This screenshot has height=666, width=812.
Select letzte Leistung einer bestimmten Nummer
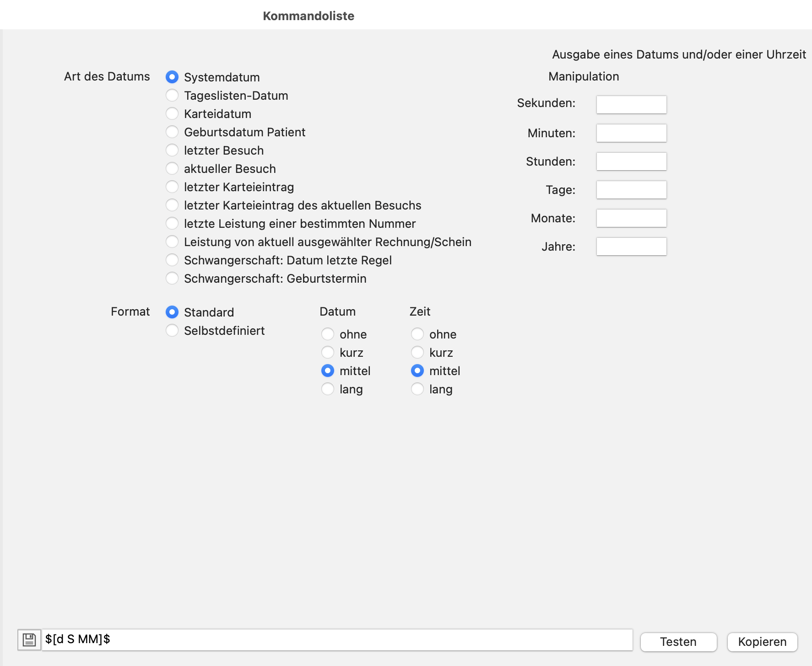pyautogui.click(x=172, y=224)
